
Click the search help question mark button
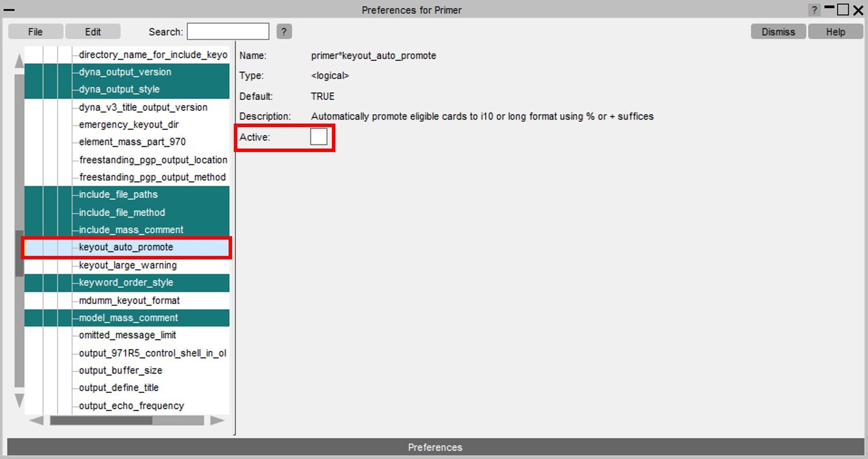284,32
